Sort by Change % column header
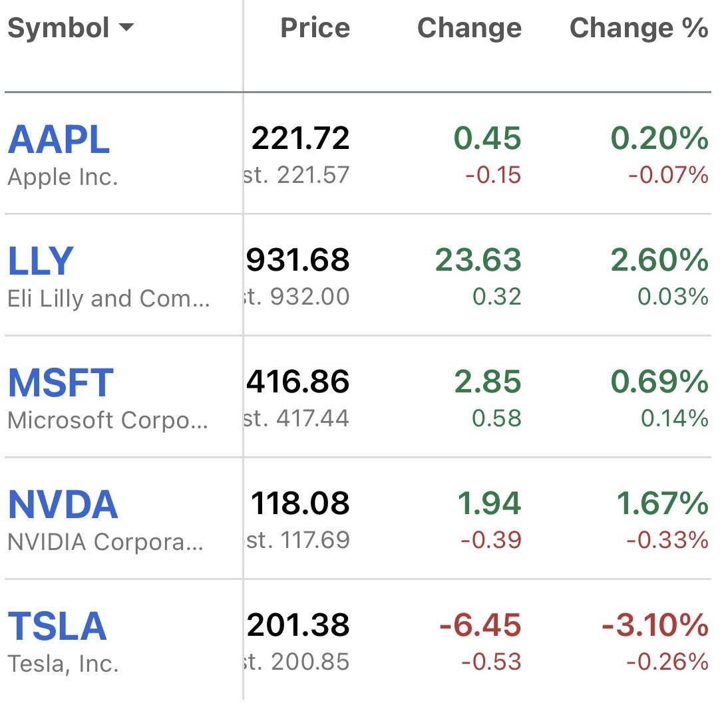 pyautogui.click(x=639, y=28)
